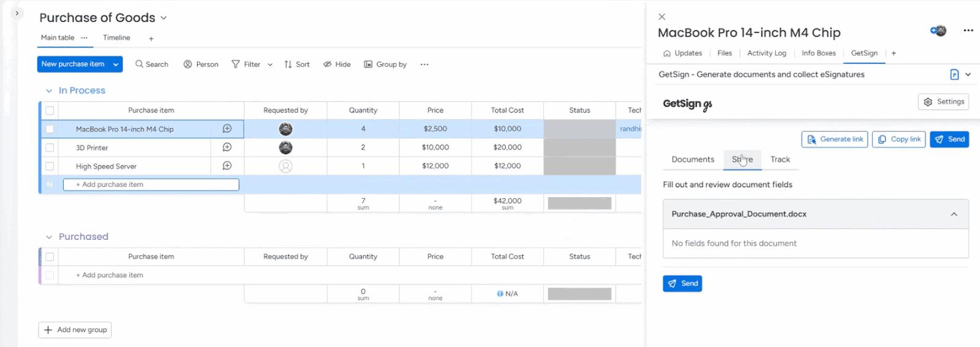980x347 pixels.
Task: Click the bottom Send button
Action: point(682,283)
